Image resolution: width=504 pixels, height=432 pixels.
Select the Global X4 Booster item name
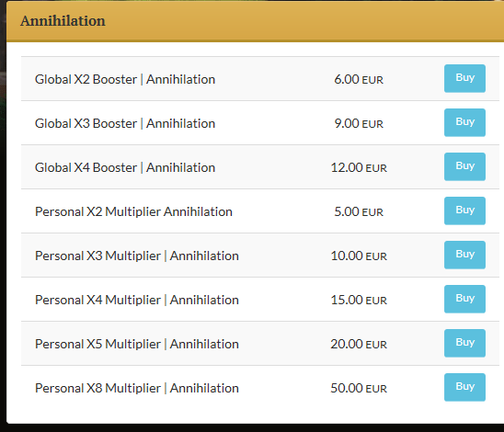coord(125,167)
